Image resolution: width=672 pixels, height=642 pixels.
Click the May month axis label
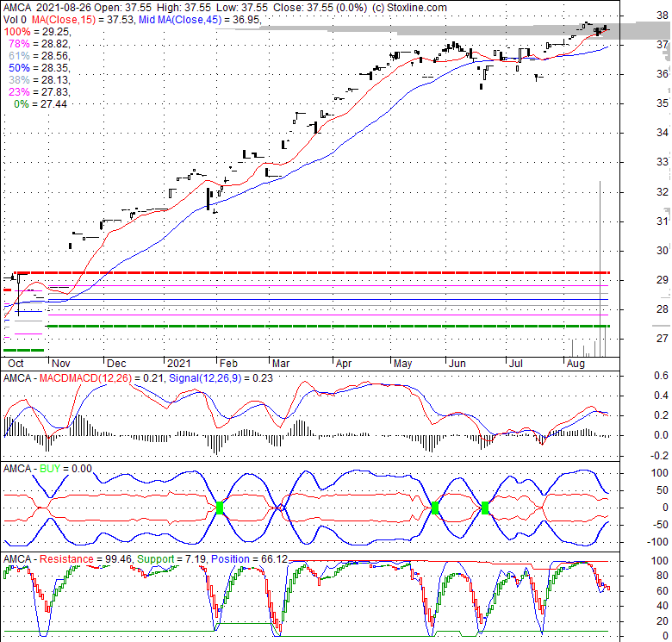point(403,364)
